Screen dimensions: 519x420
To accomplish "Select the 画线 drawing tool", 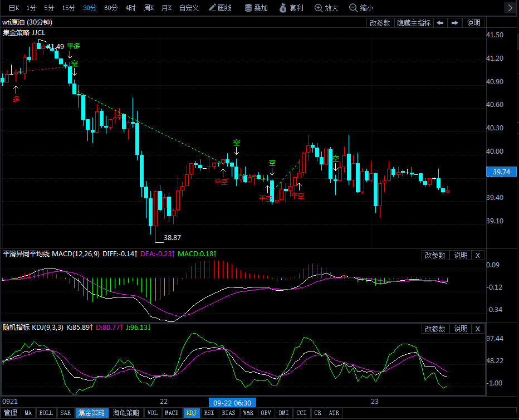I will [x=221, y=8].
